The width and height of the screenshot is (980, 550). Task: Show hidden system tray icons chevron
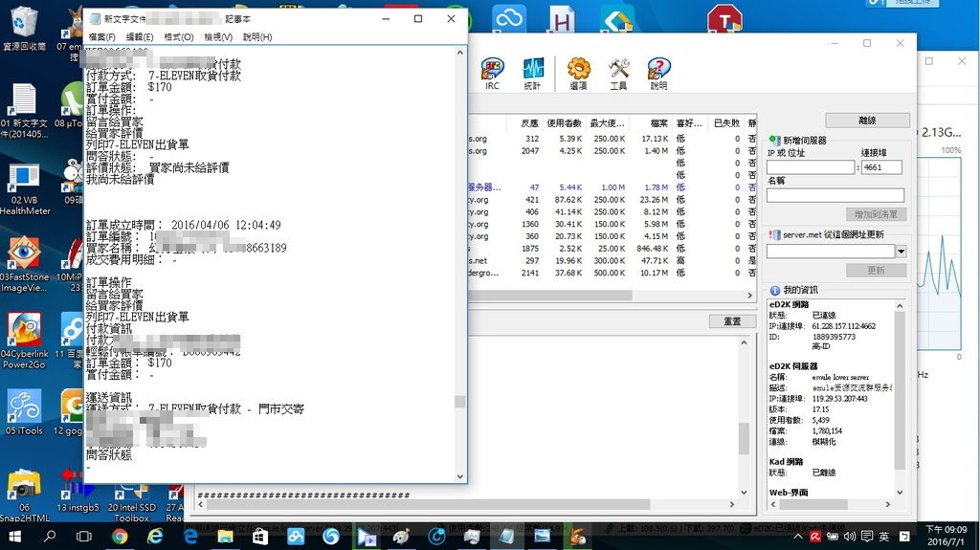(798, 537)
